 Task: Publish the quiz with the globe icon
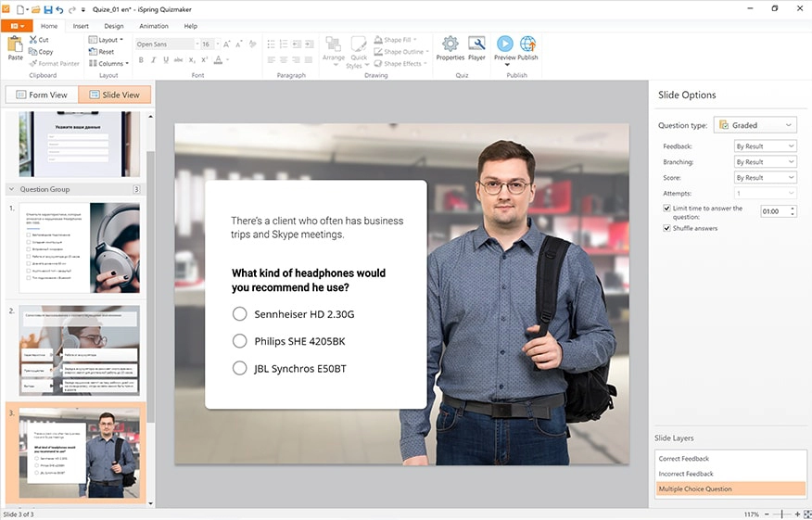(x=527, y=44)
